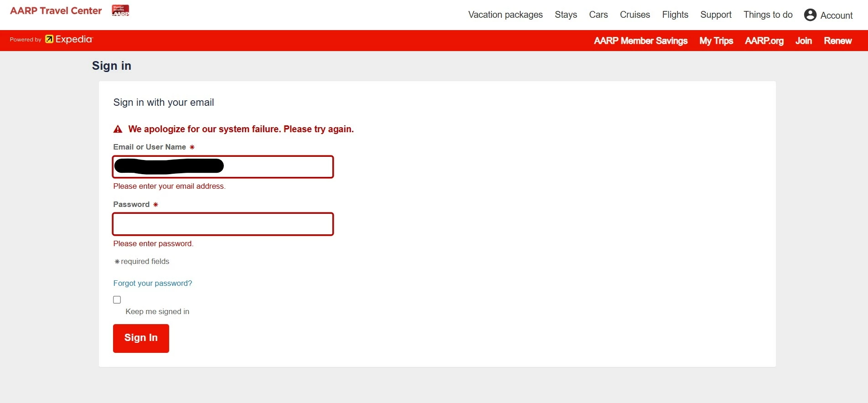Click 'Sign in with your email' heading
Viewport: 868px width, 403px height.
[x=164, y=103]
